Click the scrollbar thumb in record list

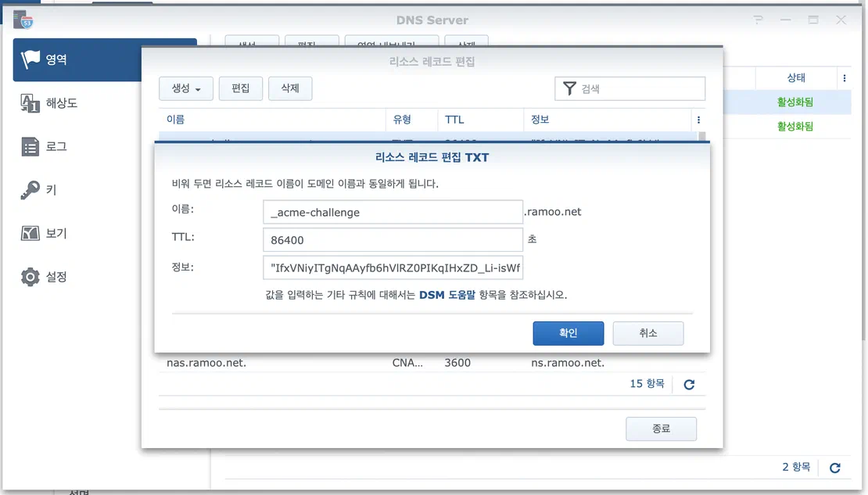702,137
